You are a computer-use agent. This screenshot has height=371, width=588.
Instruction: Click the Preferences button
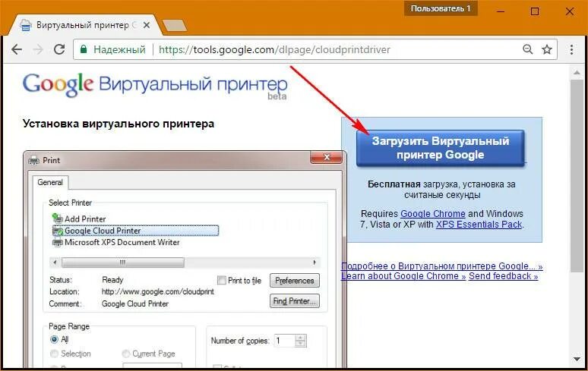pyautogui.click(x=294, y=281)
